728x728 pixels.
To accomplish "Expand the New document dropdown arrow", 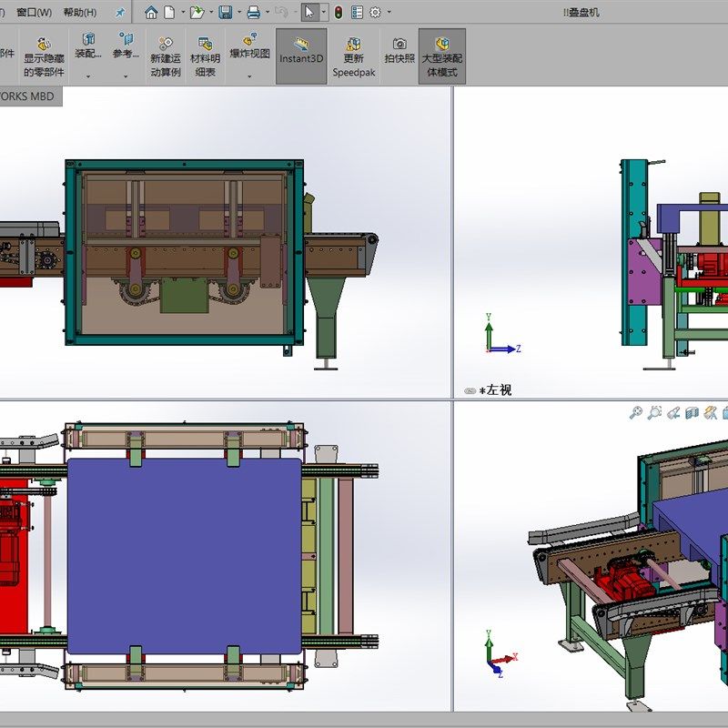I will point(183,12).
